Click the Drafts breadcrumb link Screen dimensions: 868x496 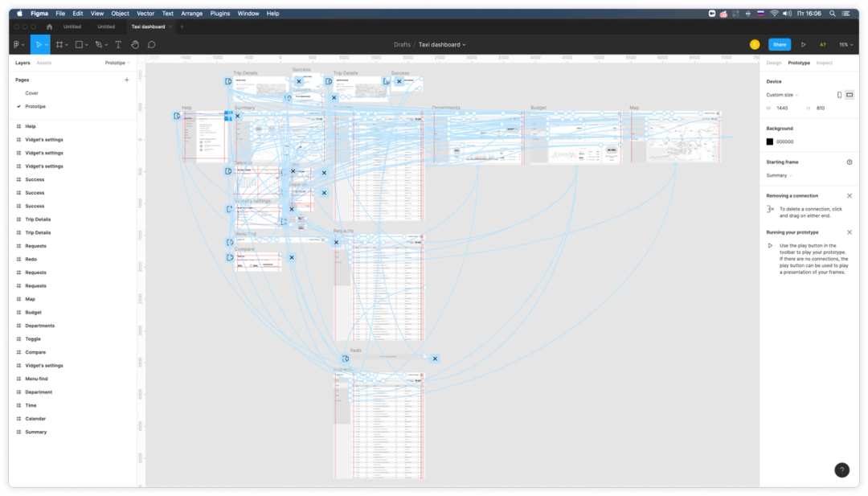point(402,45)
